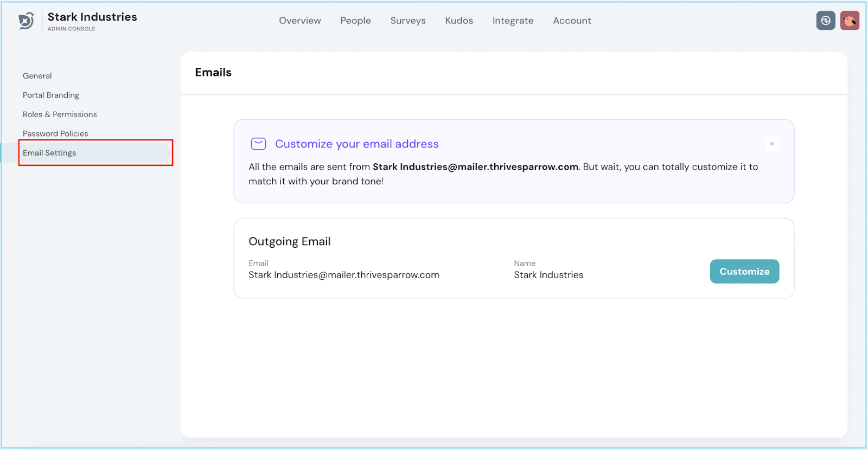Open the Integrate tab
This screenshot has width=868, height=450.
click(513, 21)
